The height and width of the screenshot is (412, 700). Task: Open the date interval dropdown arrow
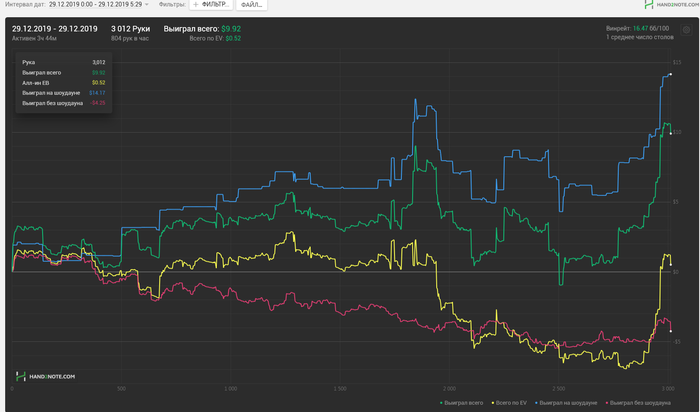[146, 4]
